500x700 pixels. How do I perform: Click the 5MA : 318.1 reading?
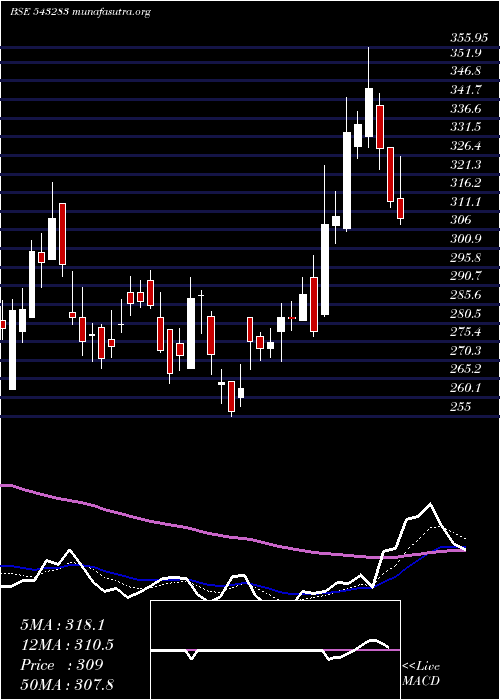tap(62, 624)
